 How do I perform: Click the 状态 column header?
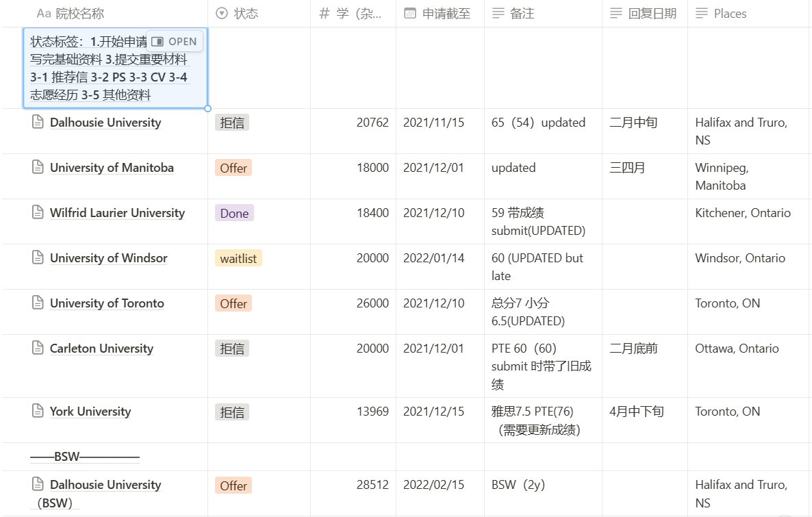(237, 14)
